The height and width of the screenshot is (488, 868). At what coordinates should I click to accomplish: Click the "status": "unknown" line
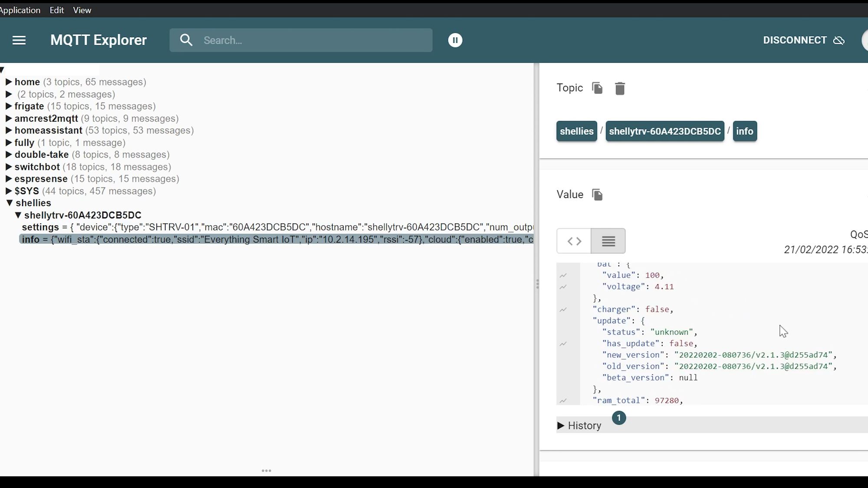[x=650, y=332]
